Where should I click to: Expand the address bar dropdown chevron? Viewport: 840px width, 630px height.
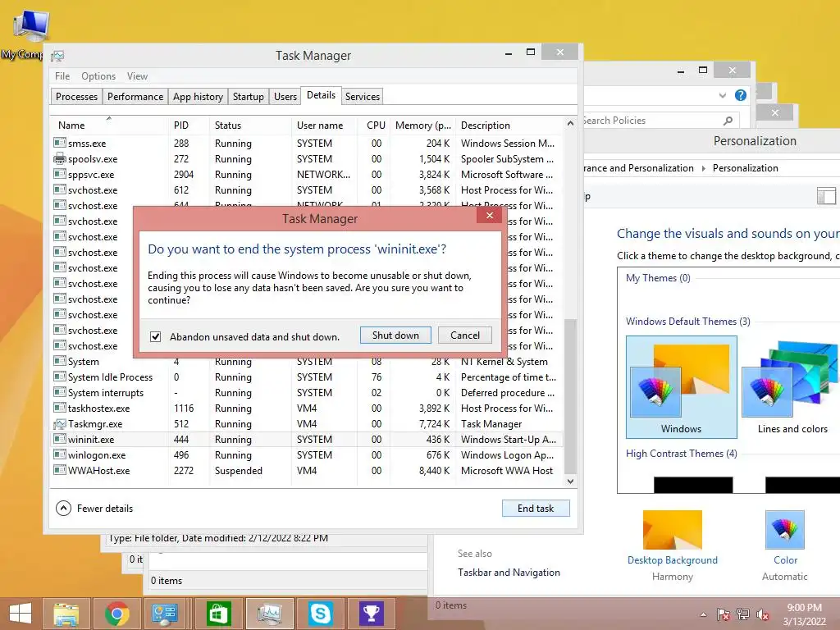pyautogui.click(x=723, y=95)
